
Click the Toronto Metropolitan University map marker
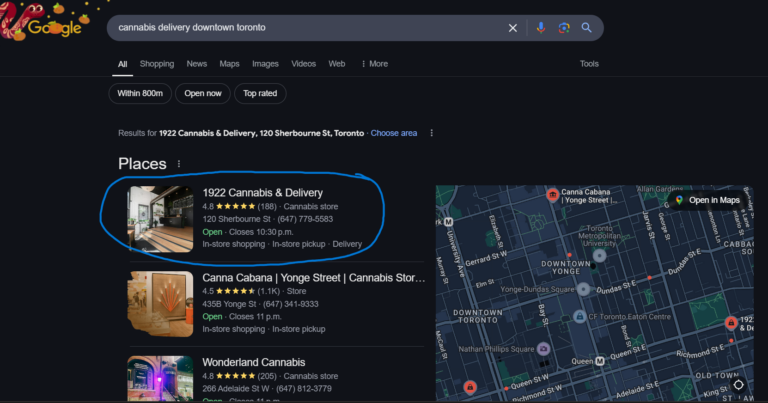click(599, 255)
